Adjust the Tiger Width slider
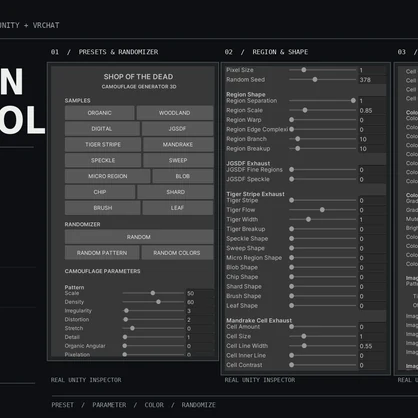 pos(323,219)
